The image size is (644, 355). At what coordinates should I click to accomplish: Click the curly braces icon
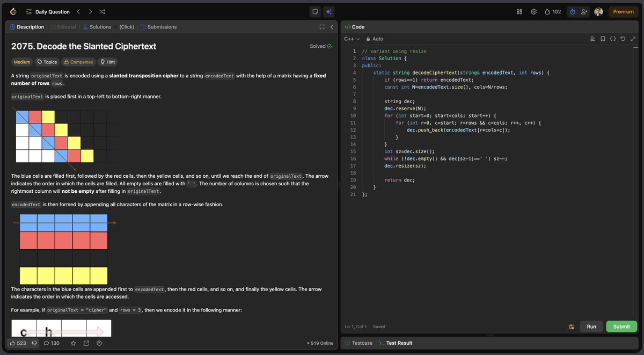click(613, 39)
